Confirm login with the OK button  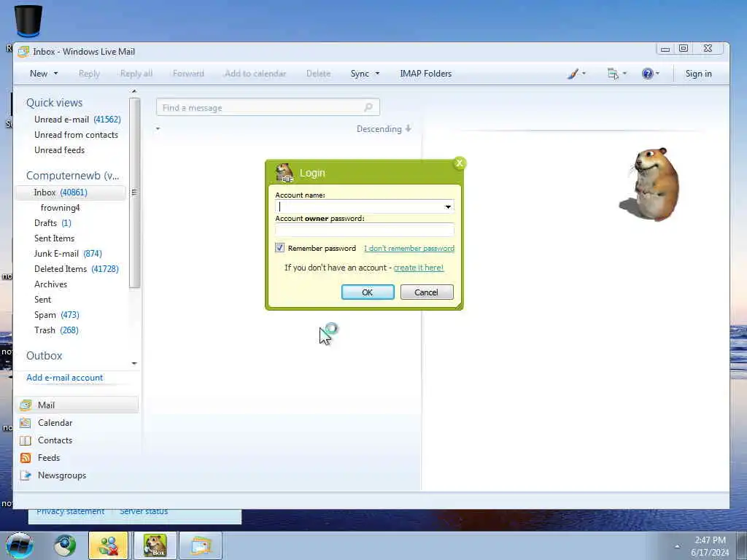tap(368, 292)
